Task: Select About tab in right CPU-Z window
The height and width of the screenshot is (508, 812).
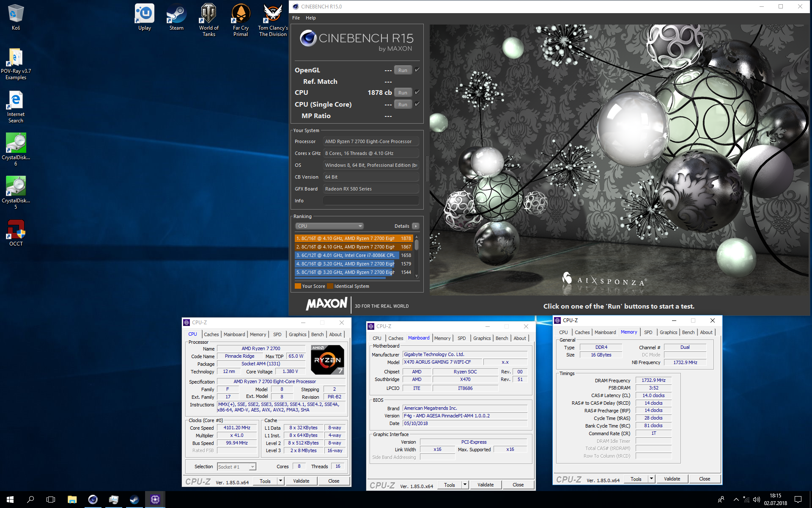Action: pos(706,332)
